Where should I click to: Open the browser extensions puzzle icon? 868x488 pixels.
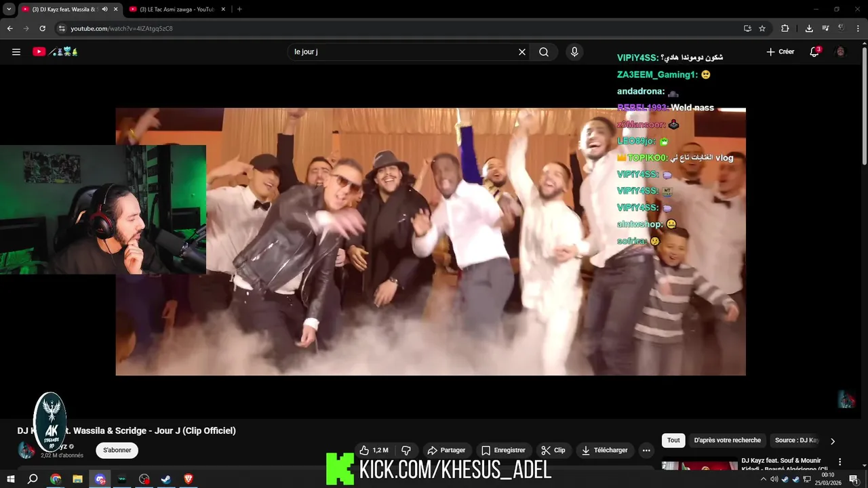[785, 28]
